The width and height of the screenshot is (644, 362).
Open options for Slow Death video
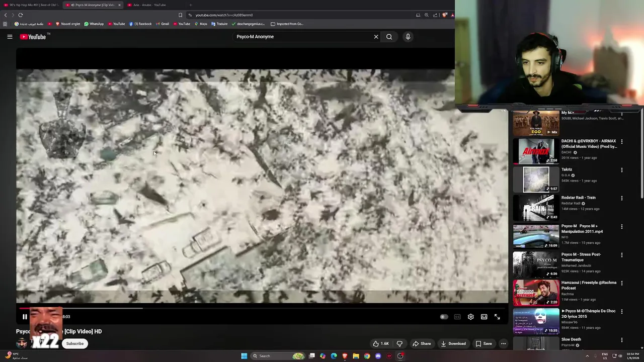click(622, 340)
